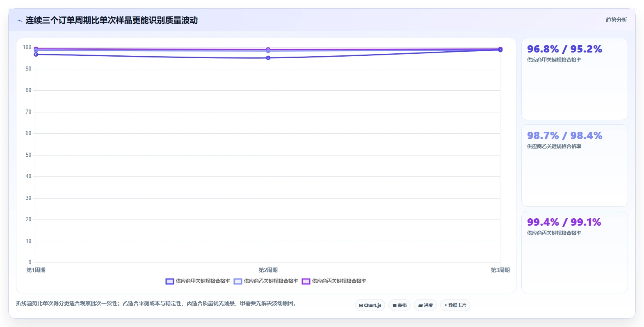Click the summary note starting 折线趋势比单次得分

pyautogui.click(x=156, y=304)
